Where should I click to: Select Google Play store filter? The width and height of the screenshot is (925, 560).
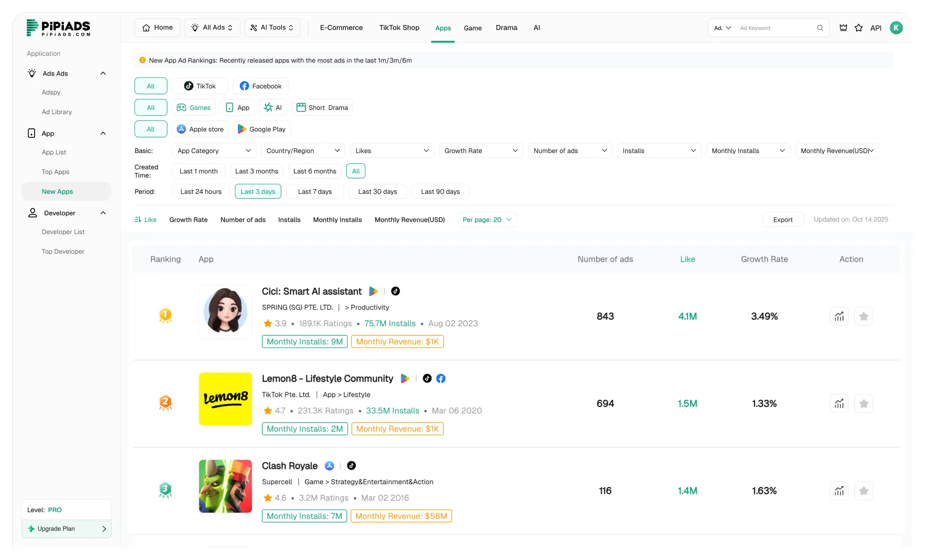[x=261, y=129]
